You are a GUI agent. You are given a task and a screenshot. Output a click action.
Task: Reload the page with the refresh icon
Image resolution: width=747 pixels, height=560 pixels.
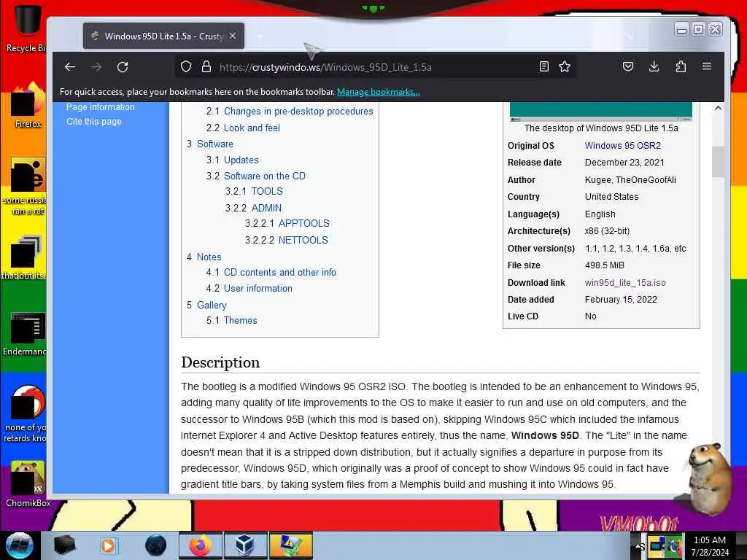coord(123,66)
